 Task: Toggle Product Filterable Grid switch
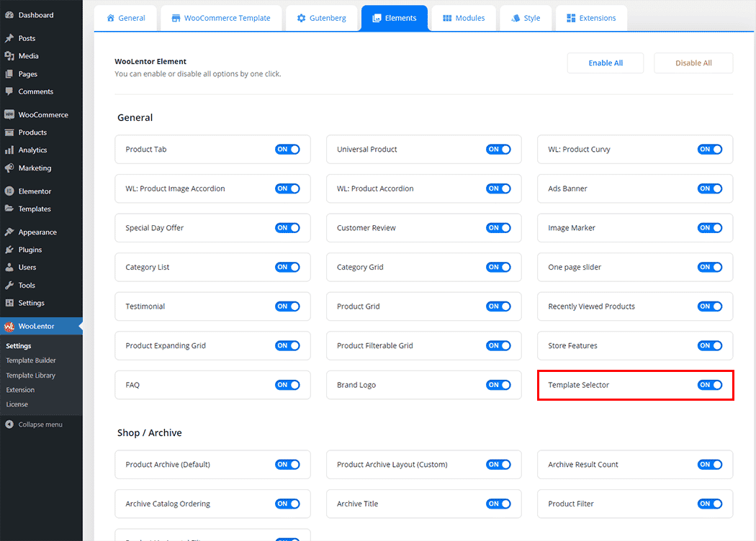click(x=498, y=345)
